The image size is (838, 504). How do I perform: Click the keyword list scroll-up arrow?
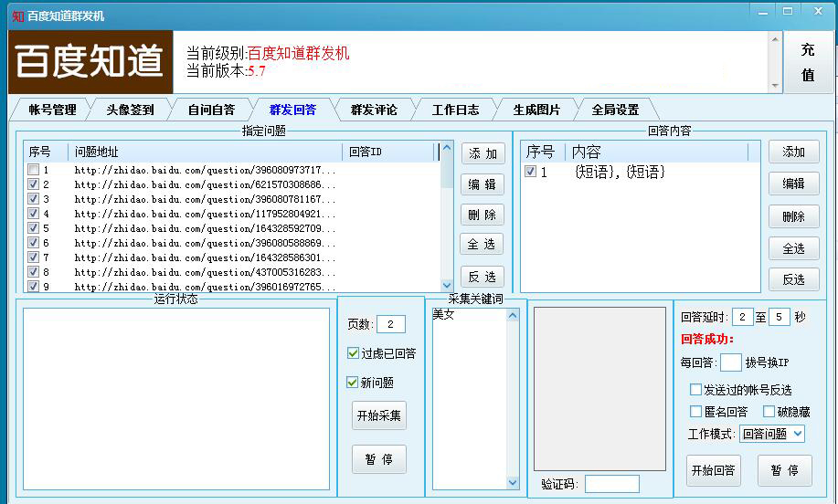(x=513, y=316)
